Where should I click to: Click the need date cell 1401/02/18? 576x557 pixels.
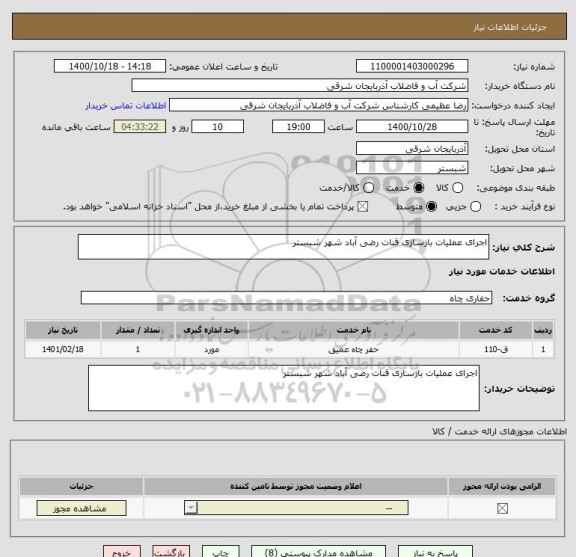point(62,349)
